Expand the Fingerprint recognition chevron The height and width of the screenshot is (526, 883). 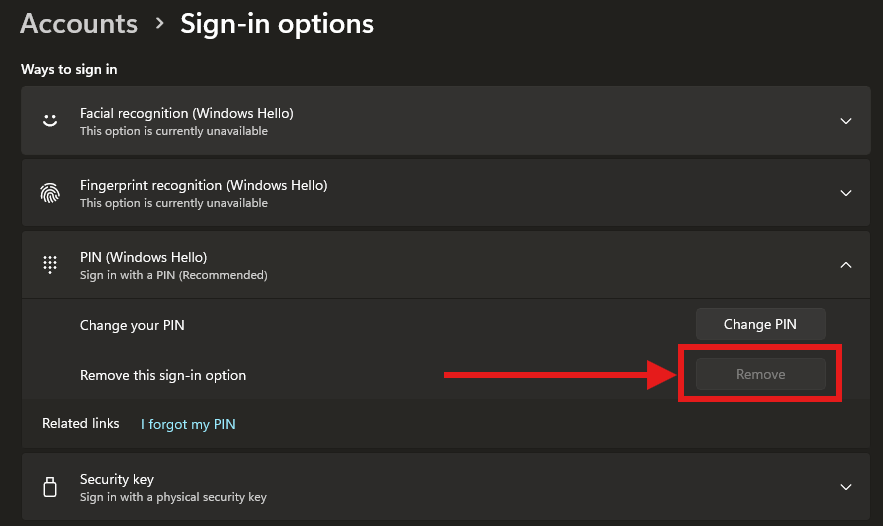tap(845, 193)
